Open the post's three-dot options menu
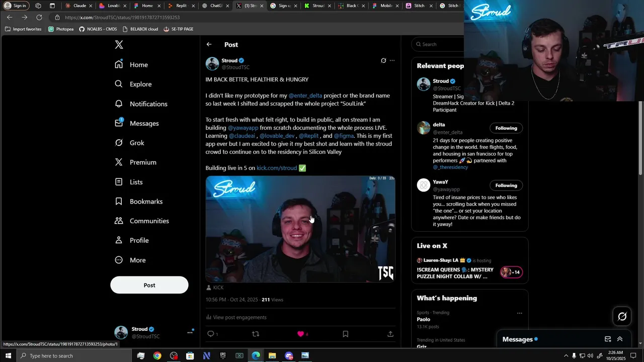This screenshot has width=644, height=362. [x=392, y=60]
